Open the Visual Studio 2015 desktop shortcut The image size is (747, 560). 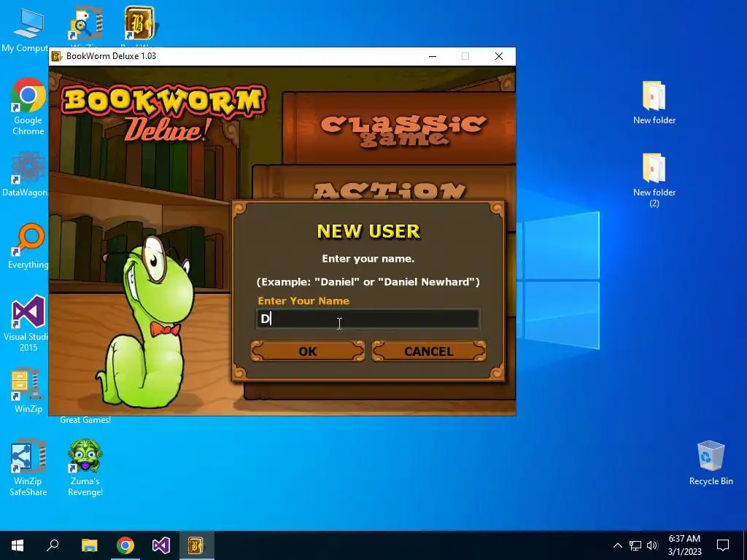pyautogui.click(x=26, y=323)
